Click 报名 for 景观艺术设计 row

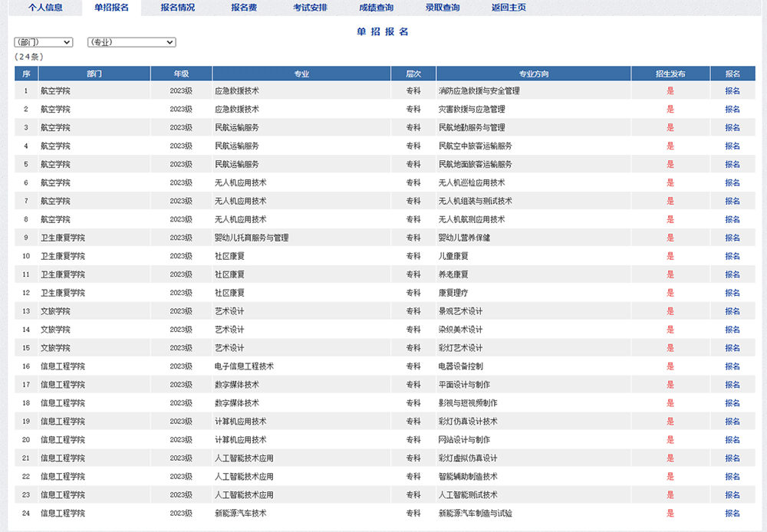coord(732,311)
